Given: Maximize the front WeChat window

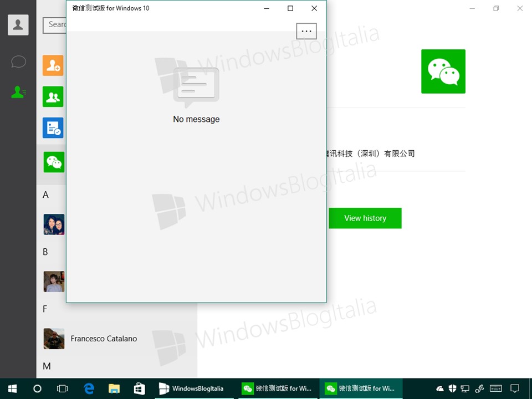Looking at the screenshot, I should [x=290, y=8].
